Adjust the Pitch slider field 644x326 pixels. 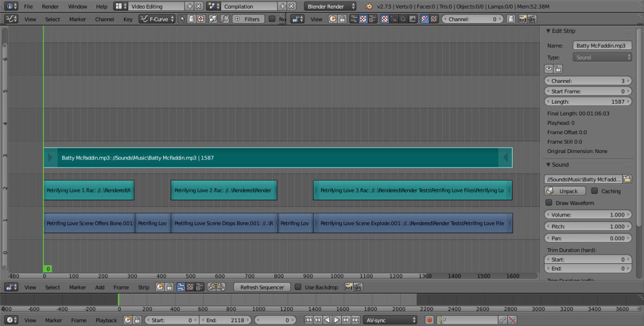(588, 227)
